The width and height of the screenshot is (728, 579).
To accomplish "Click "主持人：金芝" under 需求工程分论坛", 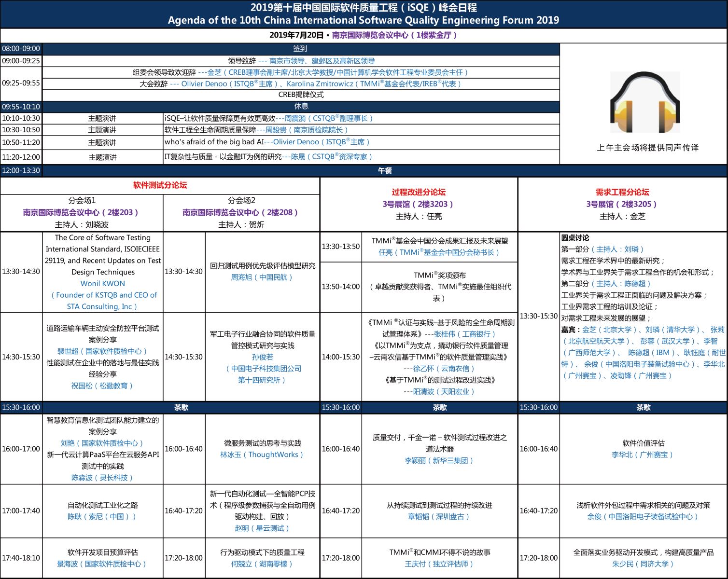I will click(x=623, y=216).
